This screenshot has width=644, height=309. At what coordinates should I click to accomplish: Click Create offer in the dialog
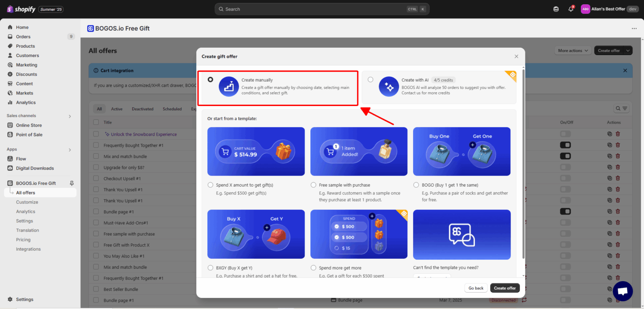point(505,288)
